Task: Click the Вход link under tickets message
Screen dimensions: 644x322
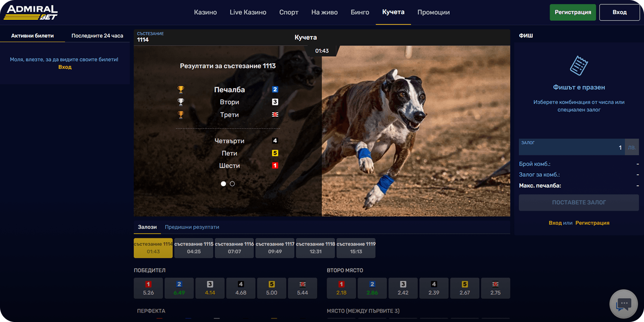Action: (65, 67)
